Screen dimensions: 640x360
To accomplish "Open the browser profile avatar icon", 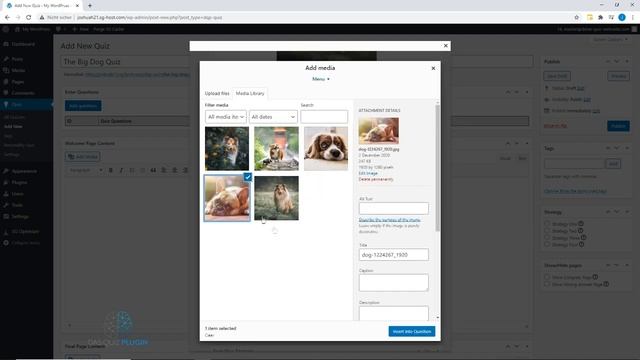I will pyautogui.click(x=622, y=18).
